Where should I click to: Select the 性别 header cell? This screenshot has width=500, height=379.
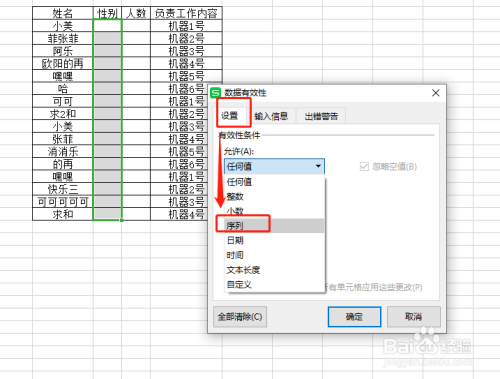[x=107, y=13]
